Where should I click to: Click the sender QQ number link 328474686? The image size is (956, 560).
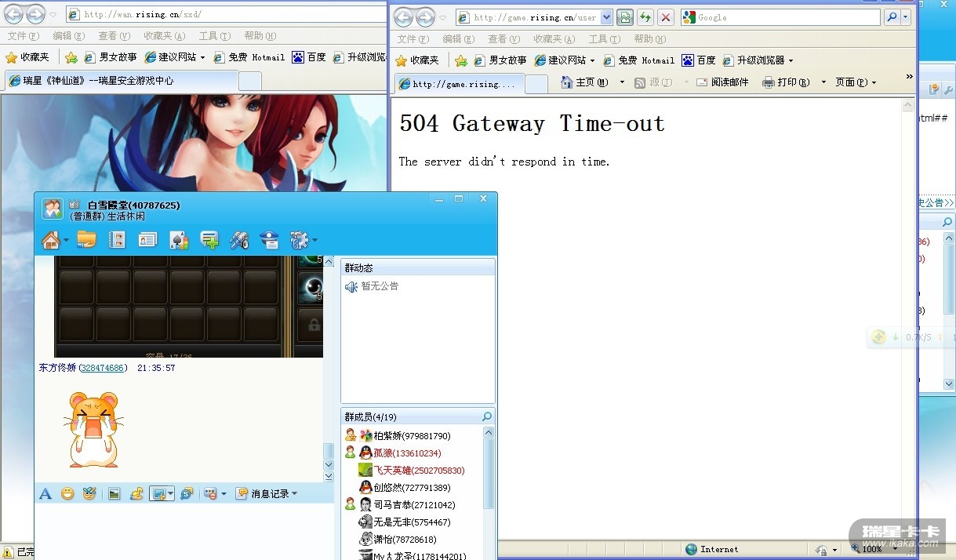[103, 368]
